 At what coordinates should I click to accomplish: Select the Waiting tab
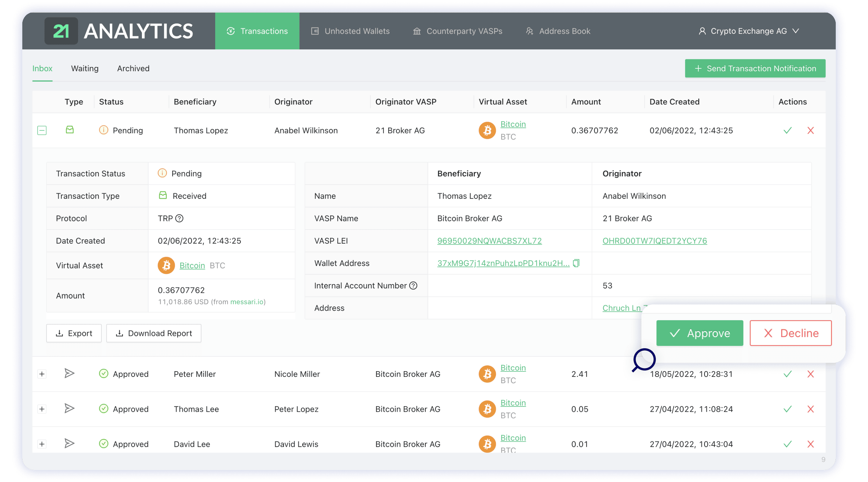point(84,68)
